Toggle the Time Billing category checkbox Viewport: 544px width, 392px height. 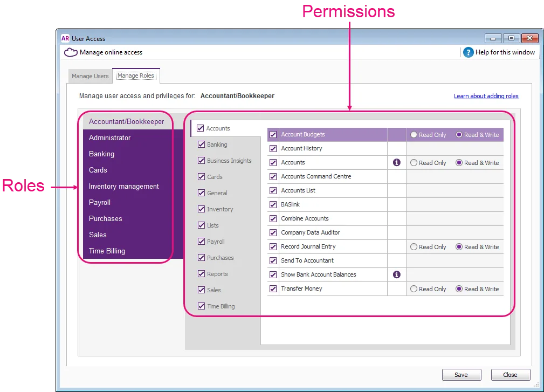coord(201,306)
